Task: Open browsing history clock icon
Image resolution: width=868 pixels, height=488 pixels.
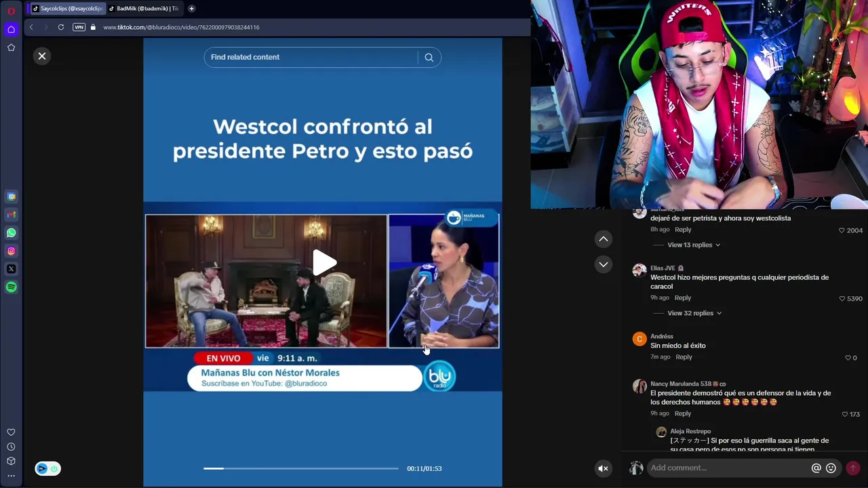Action: [11, 447]
